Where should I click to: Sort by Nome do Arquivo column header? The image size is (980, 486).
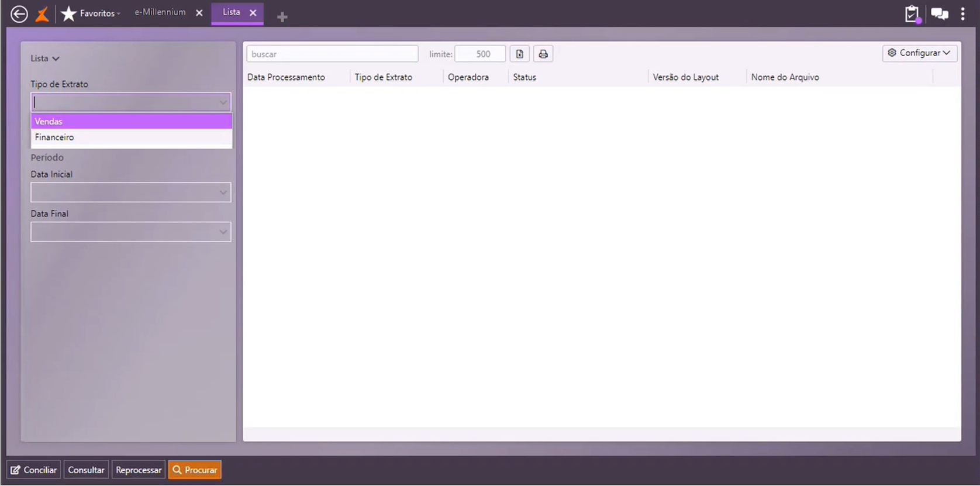(x=785, y=77)
